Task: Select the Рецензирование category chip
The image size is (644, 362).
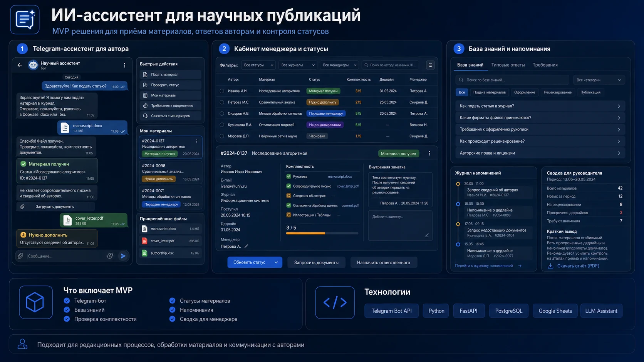Action: tap(557, 92)
